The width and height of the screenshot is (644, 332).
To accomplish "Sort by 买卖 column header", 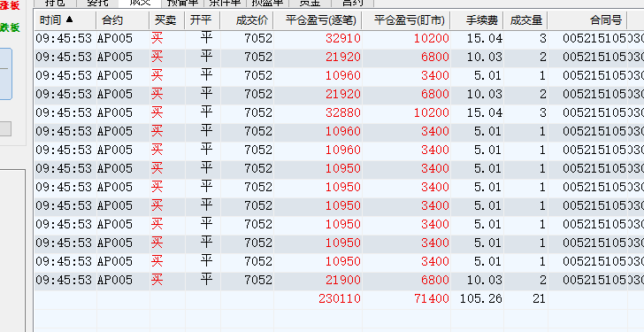I will click(x=166, y=20).
